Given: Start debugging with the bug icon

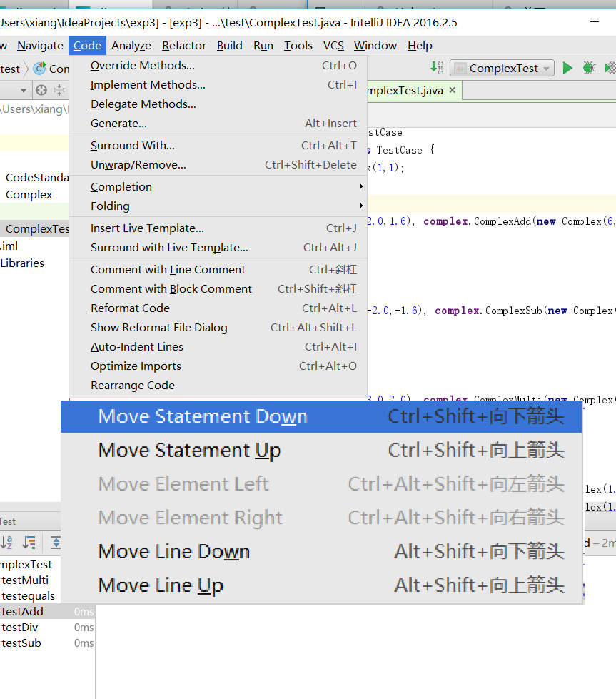Looking at the screenshot, I should click(590, 68).
